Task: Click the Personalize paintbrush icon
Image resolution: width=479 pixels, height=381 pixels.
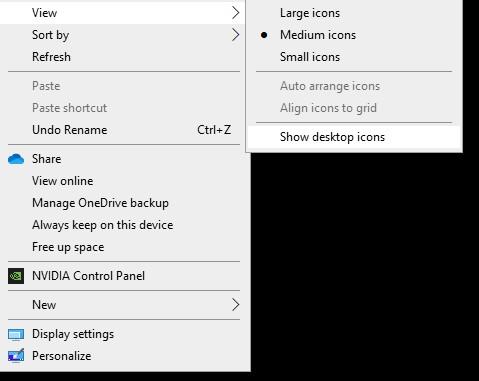Action: pos(16,356)
